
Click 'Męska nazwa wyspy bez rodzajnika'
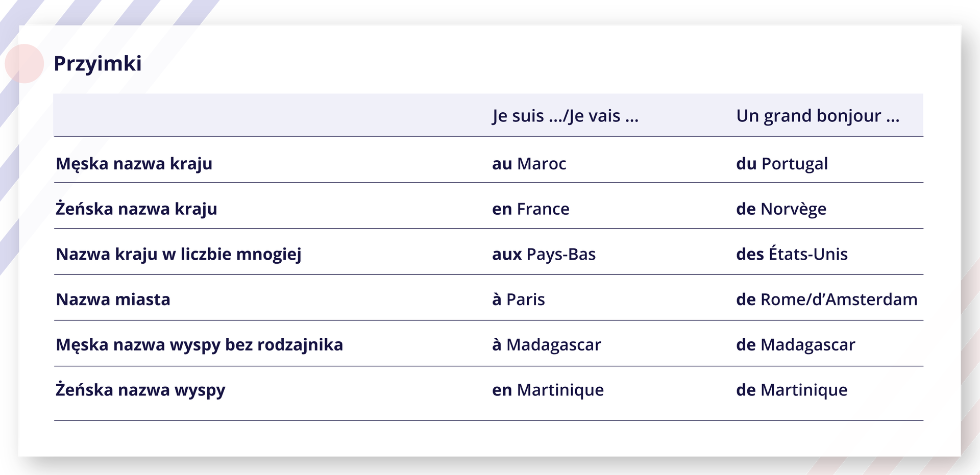(200, 345)
